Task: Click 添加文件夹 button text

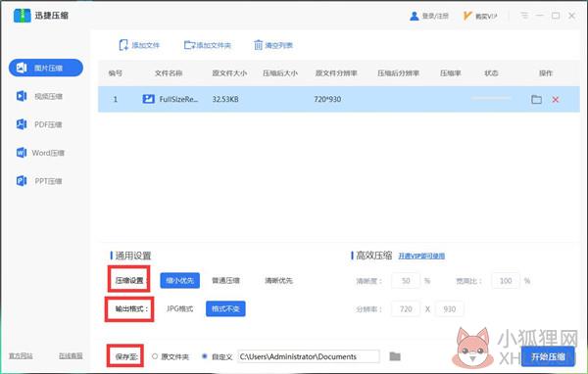Action: 214,45
